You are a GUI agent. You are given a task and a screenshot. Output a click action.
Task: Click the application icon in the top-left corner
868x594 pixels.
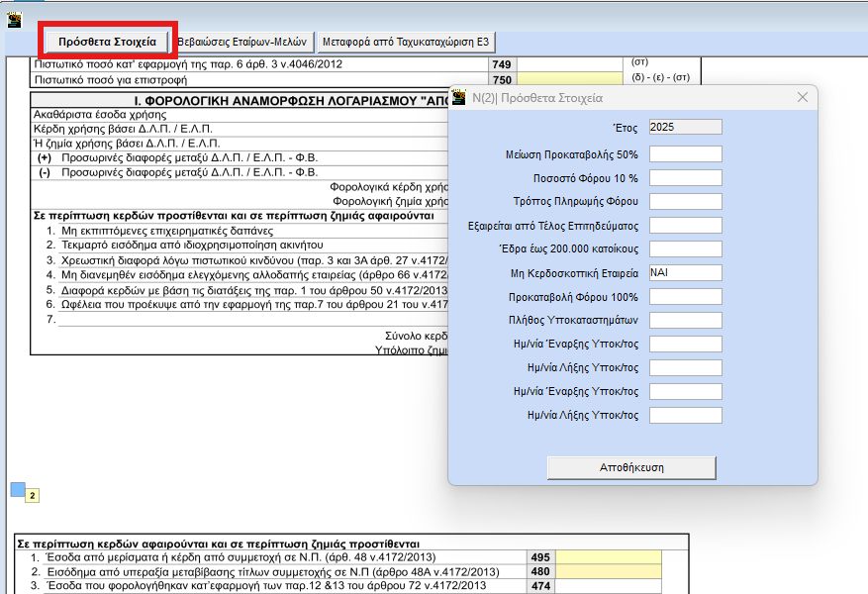[x=15, y=18]
